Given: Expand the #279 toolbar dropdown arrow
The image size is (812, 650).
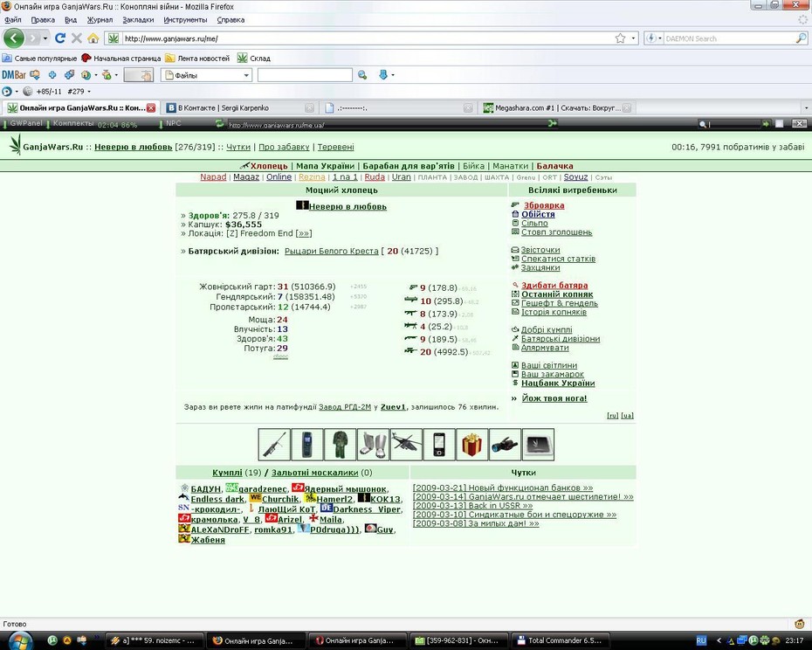Looking at the screenshot, I should tap(89, 91).
